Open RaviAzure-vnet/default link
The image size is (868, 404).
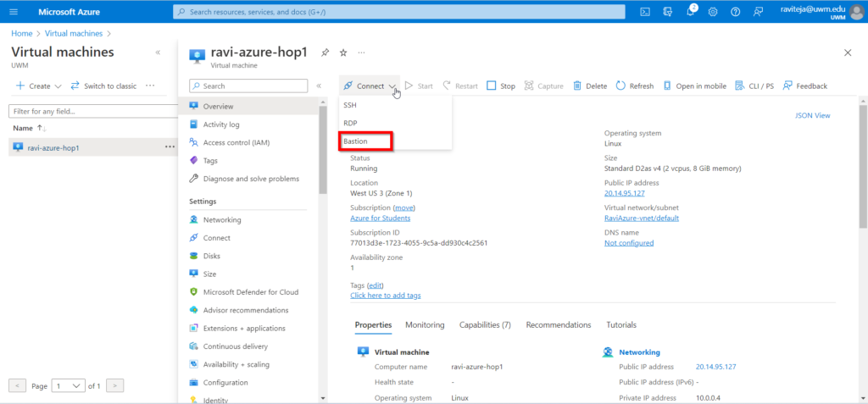pos(642,218)
